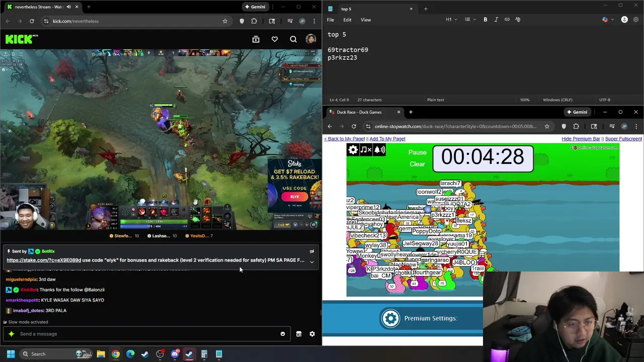Image resolution: width=644 pixels, height=362 pixels.
Task: Open Kick chat shop icon
Action: click(x=299, y=334)
